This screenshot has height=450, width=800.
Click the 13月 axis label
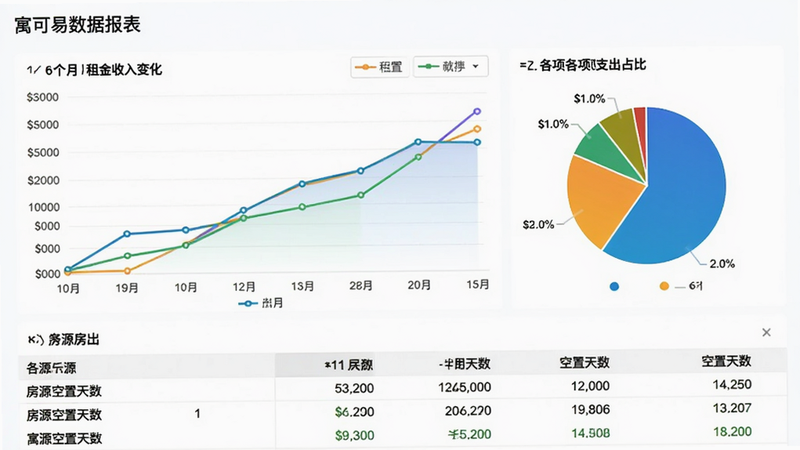point(302,286)
